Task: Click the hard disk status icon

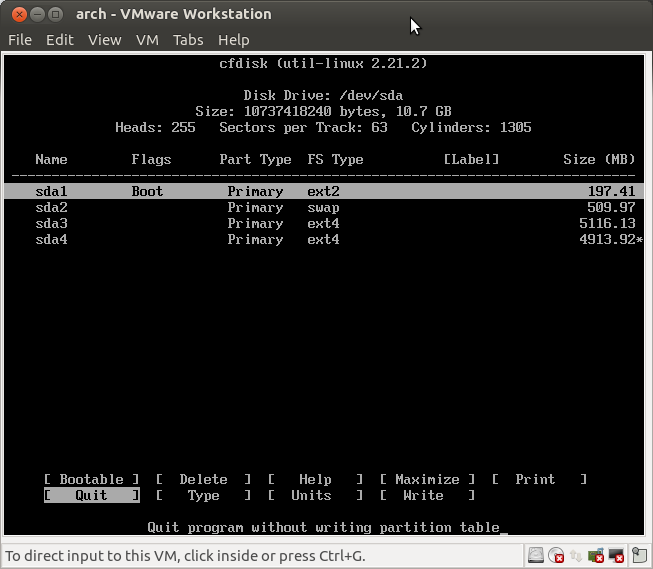Action: 536,555
